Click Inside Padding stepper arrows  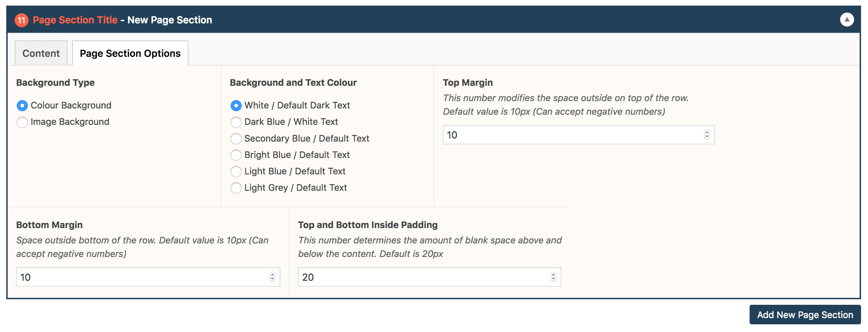pyautogui.click(x=553, y=277)
